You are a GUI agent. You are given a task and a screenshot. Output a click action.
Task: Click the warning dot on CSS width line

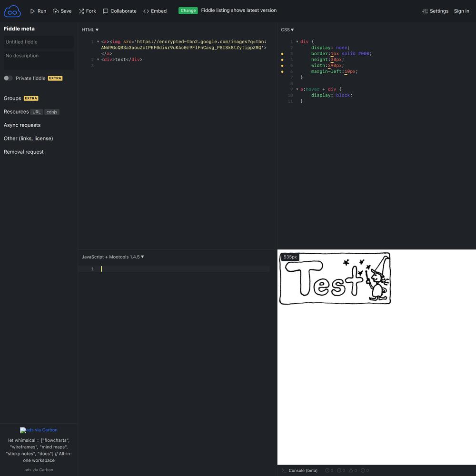[282, 66]
